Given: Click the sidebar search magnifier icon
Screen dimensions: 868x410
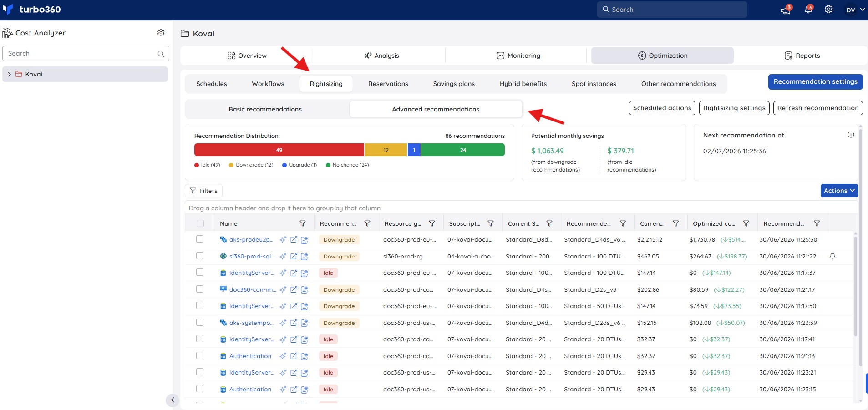Looking at the screenshot, I should click(x=161, y=54).
